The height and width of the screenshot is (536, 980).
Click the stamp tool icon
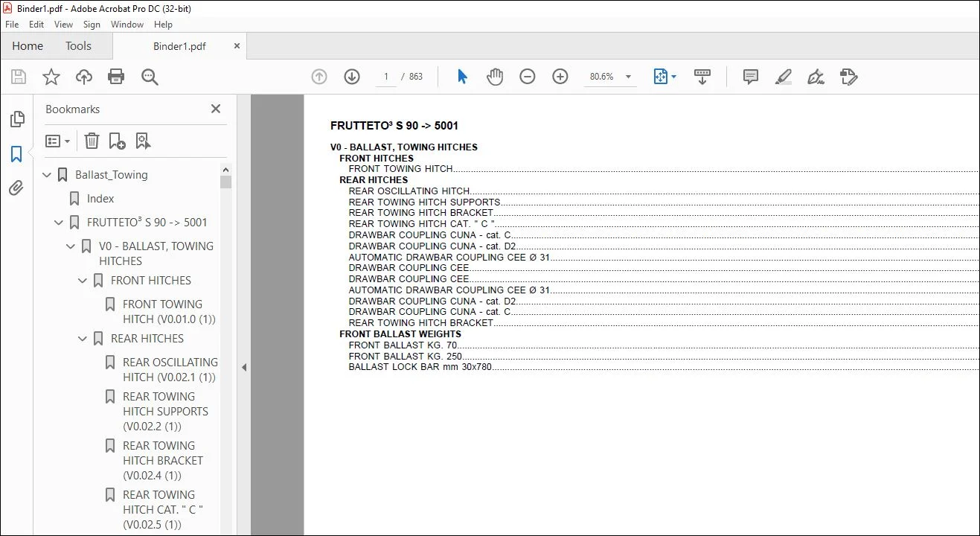[x=848, y=77]
